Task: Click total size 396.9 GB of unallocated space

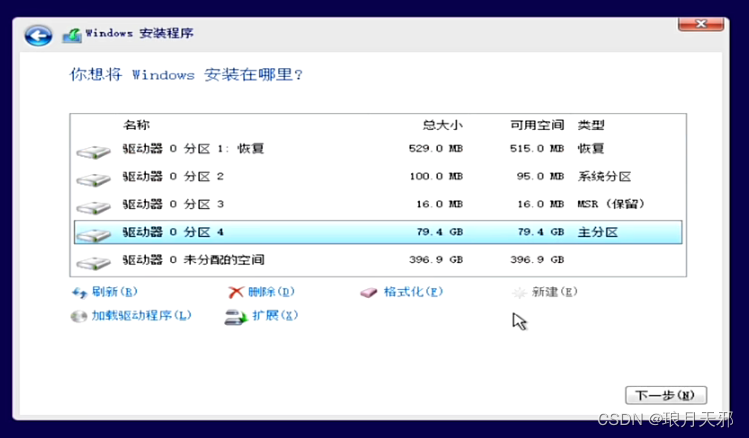Action: click(x=436, y=259)
